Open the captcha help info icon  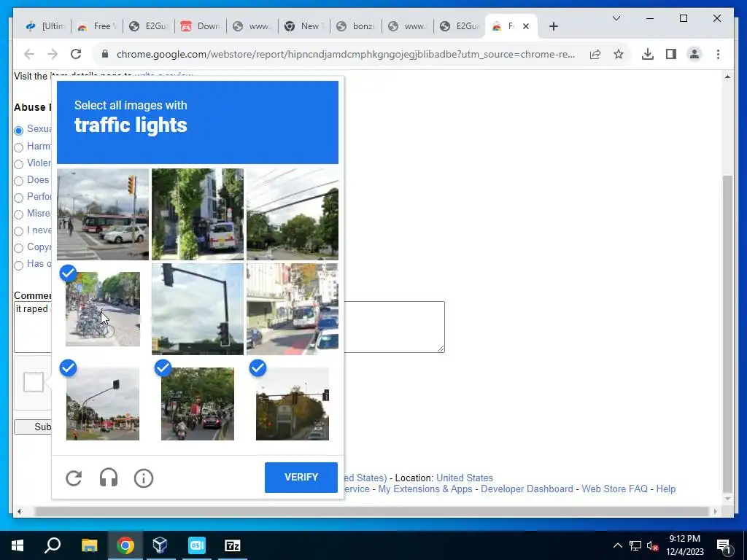[144, 478]
